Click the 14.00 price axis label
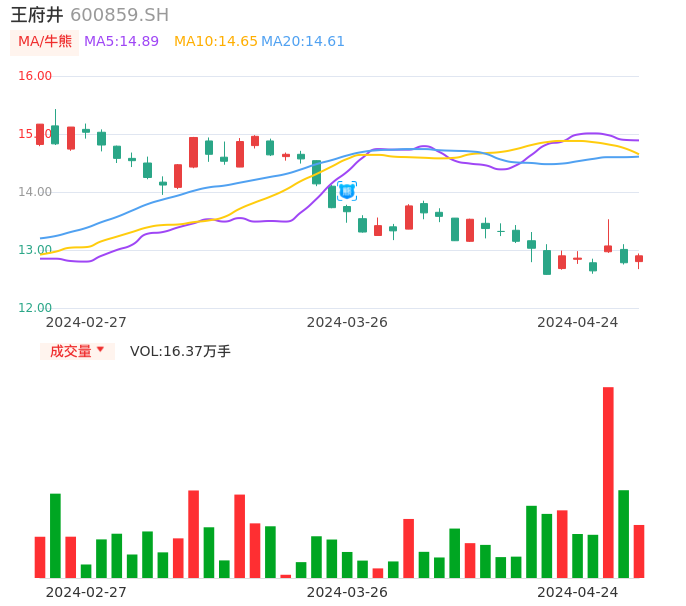 (x=35, y=192)
